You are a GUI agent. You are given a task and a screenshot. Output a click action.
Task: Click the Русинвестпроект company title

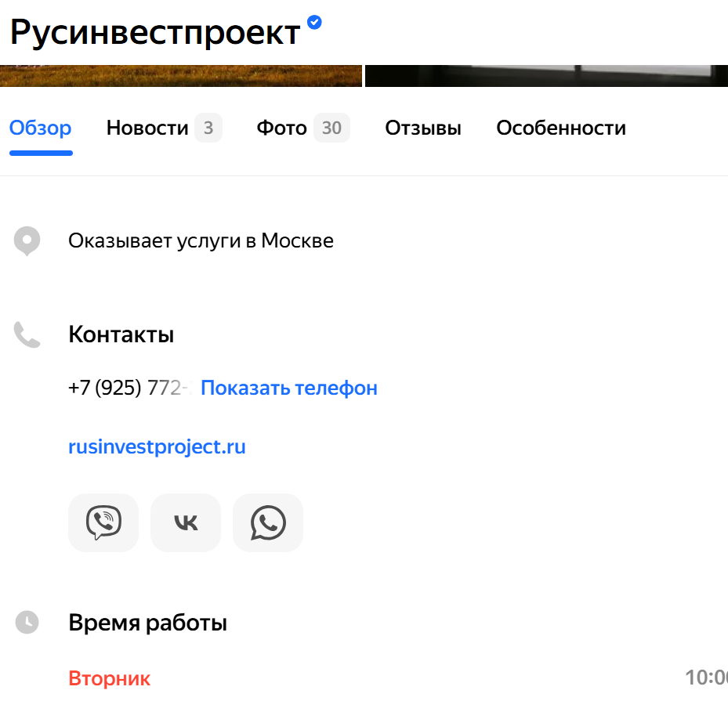(x=155, y=32)
